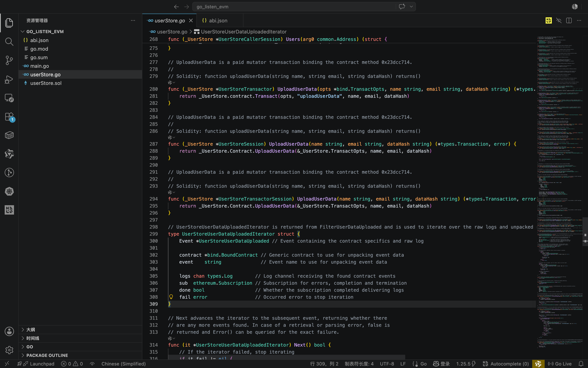Expand the 大纲 outline section
The height and width of the screenshot is (368, 588).
pos(31,329)
